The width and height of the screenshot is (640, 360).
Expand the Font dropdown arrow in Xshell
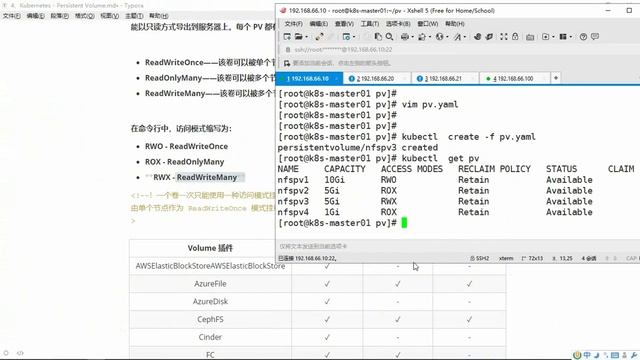[x=464, y=37]
